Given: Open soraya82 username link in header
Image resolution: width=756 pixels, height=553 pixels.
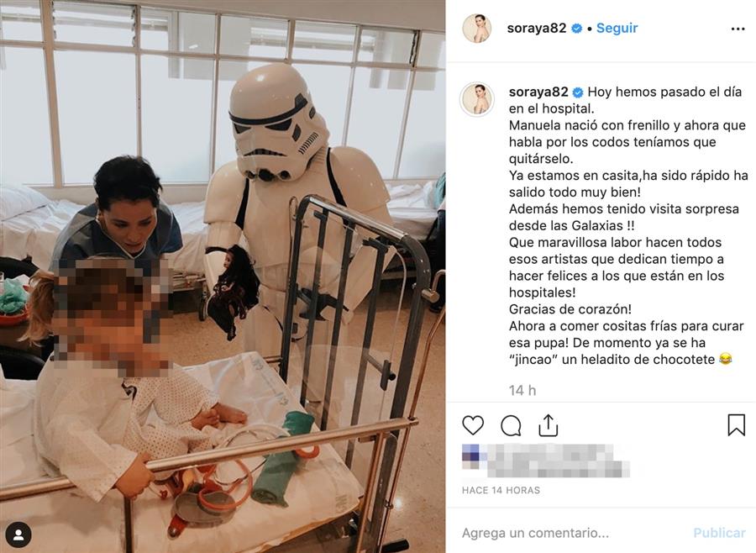Looking at the screenshot, I should coord(537,28).
